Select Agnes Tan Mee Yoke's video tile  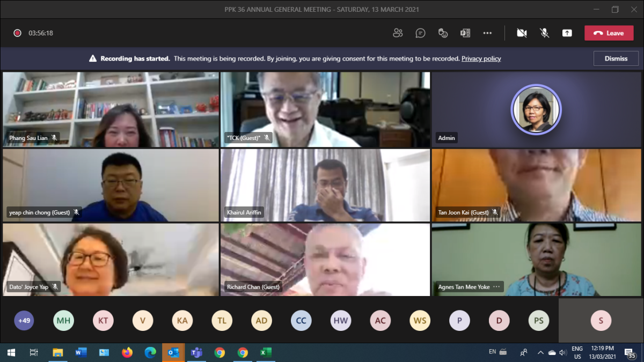(537, 260)
